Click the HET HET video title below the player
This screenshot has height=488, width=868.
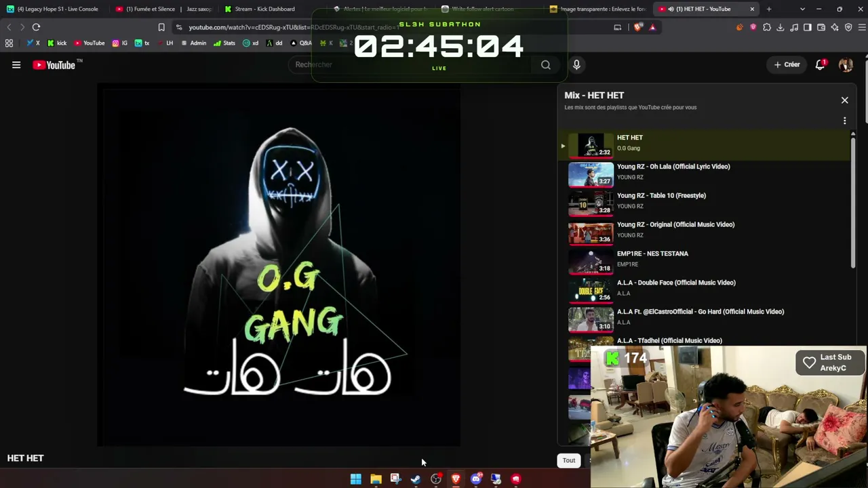(25, 458)
